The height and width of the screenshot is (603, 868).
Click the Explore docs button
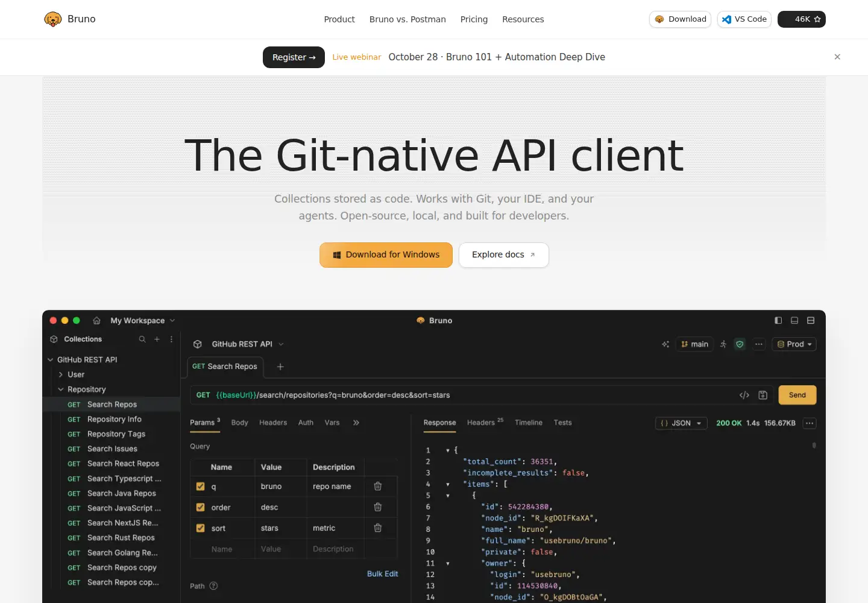pyautogui.click(x=504, y=255)
